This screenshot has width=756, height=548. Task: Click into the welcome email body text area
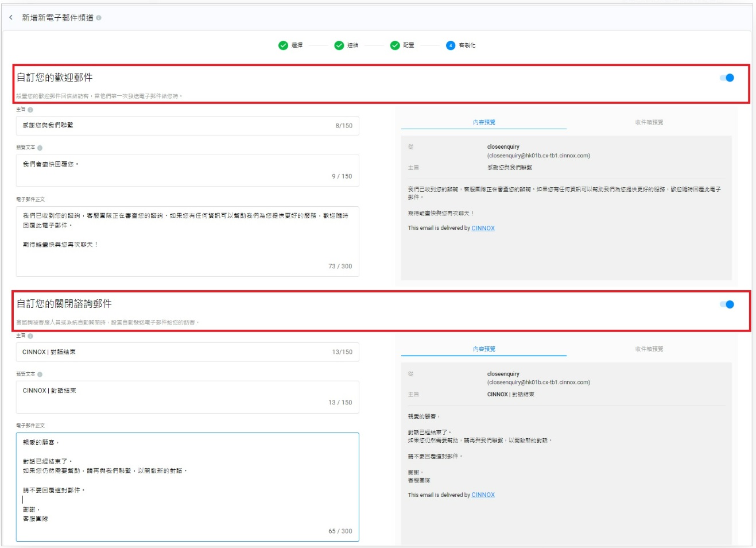(x=188, y=241)
